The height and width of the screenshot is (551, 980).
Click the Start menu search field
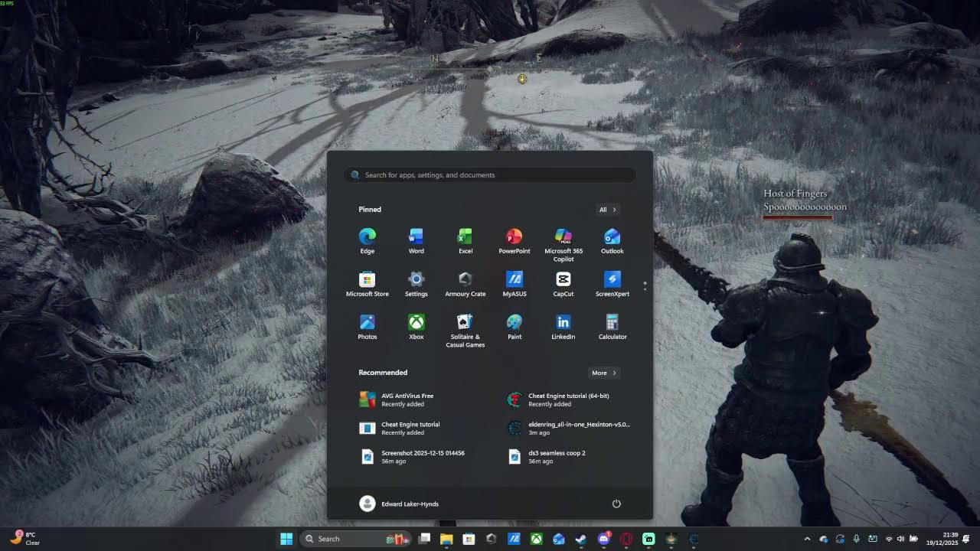click(x=490, y=175)
